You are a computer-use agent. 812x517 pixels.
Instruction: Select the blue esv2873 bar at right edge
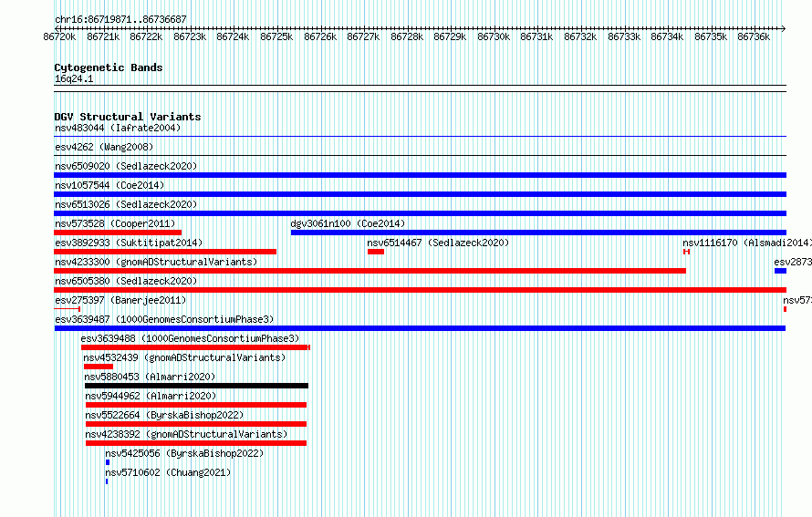[780, 271]
